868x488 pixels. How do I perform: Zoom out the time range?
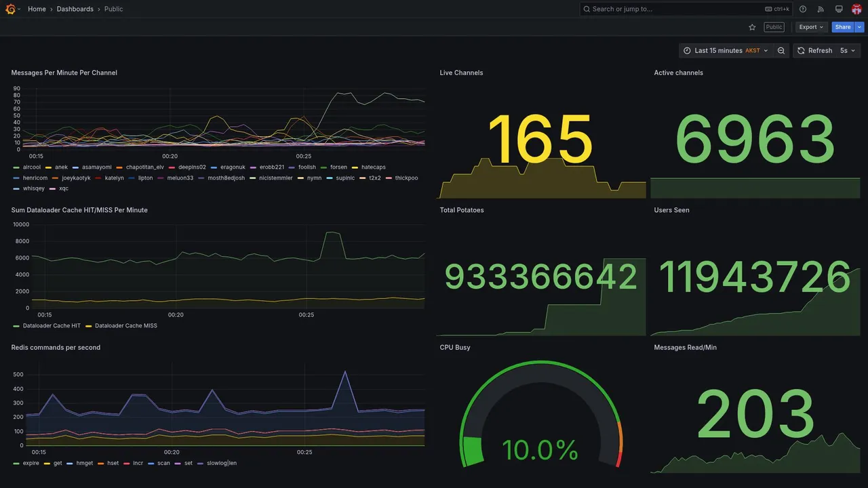pyautogui.click(x=781, y=51)
